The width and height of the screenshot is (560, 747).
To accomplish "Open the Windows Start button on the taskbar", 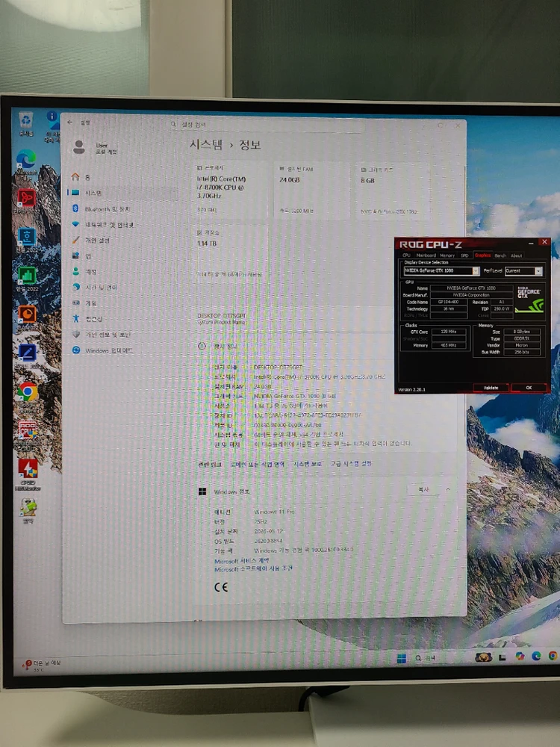I will pos(402,658).
